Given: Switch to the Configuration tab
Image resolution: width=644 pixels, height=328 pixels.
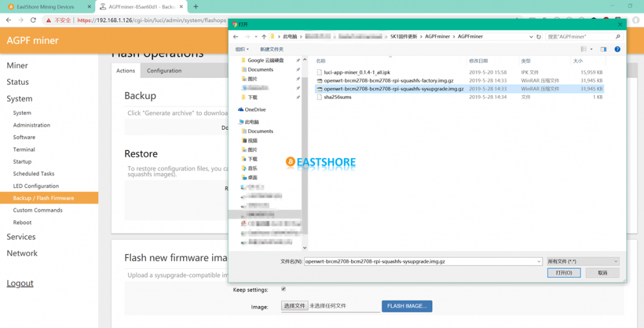Looking at the screenshot, I should 164,71.
